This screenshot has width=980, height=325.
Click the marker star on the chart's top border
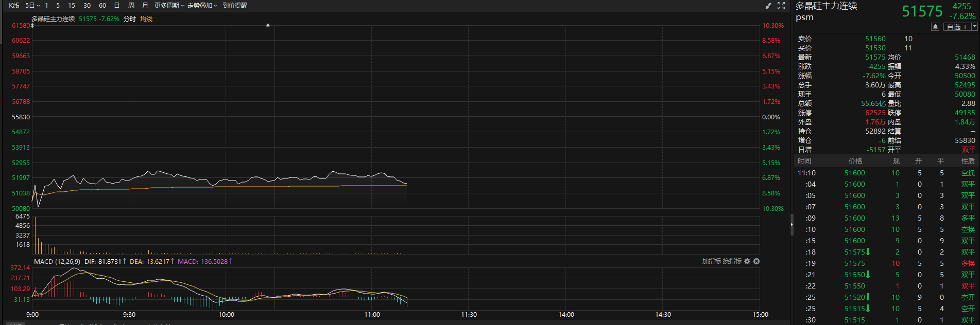pyautogui.click(x=268, y=25)
